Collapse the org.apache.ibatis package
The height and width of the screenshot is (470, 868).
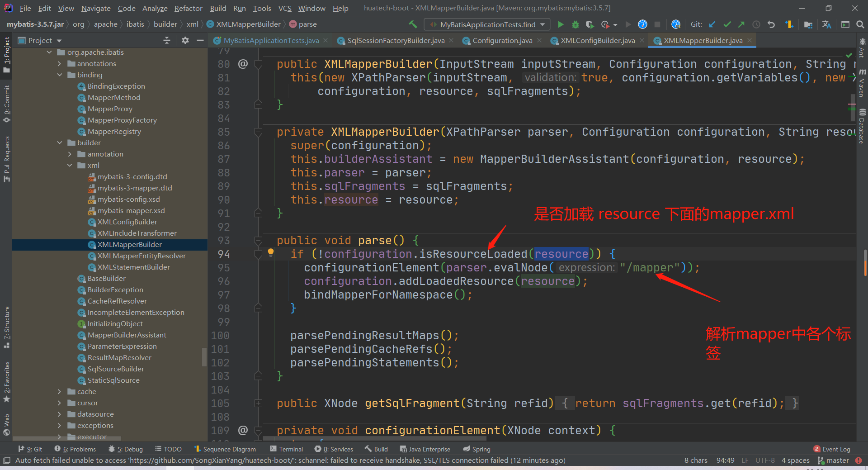tap(49, 52)
